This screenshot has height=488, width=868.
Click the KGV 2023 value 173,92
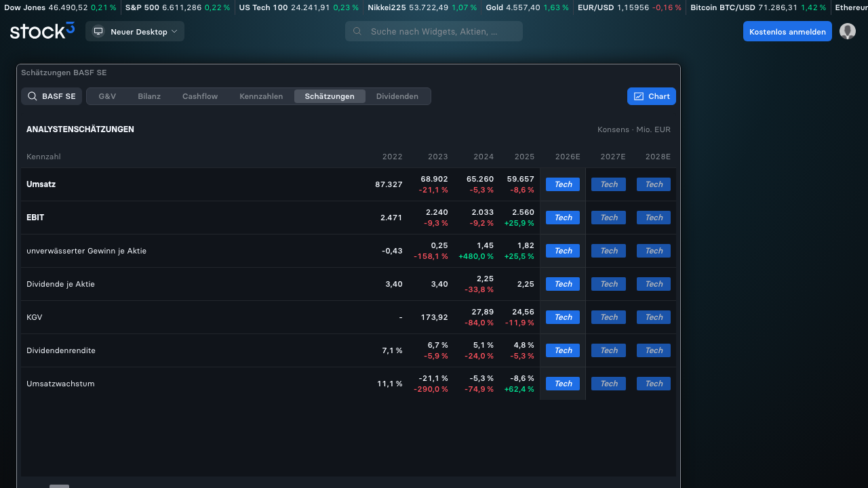(x=434, y=317)
